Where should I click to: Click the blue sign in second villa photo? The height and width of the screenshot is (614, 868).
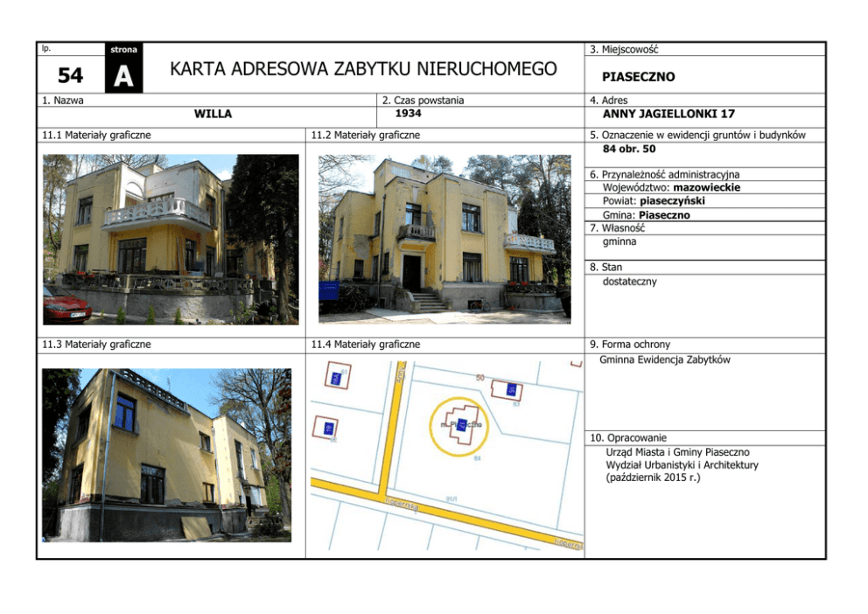tap(328, 291)
